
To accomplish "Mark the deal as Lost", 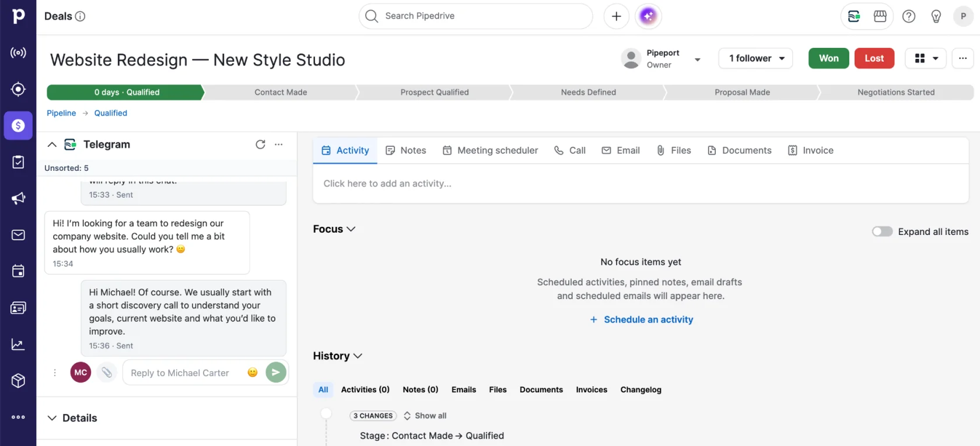I will [x=874, y=58].
